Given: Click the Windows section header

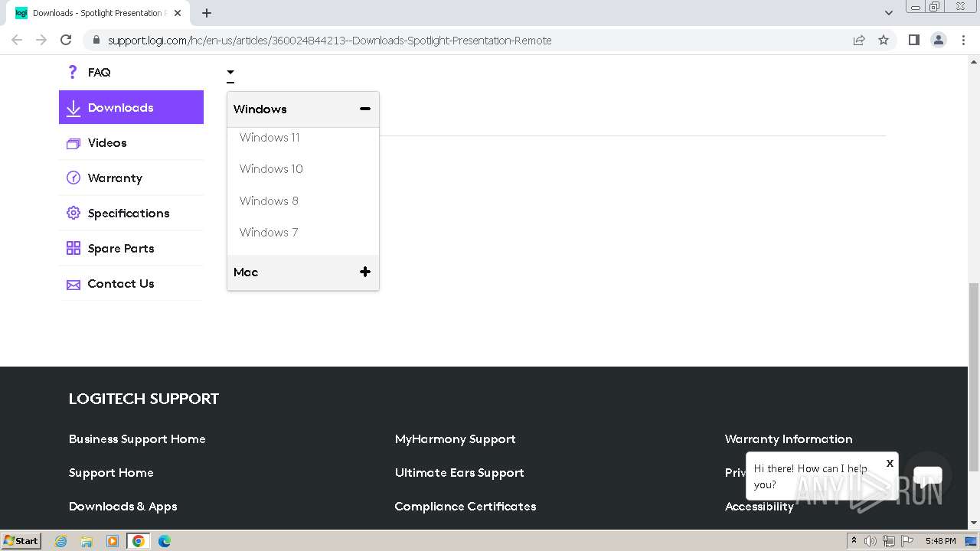Looking at the screenshot, I should 303,109.
